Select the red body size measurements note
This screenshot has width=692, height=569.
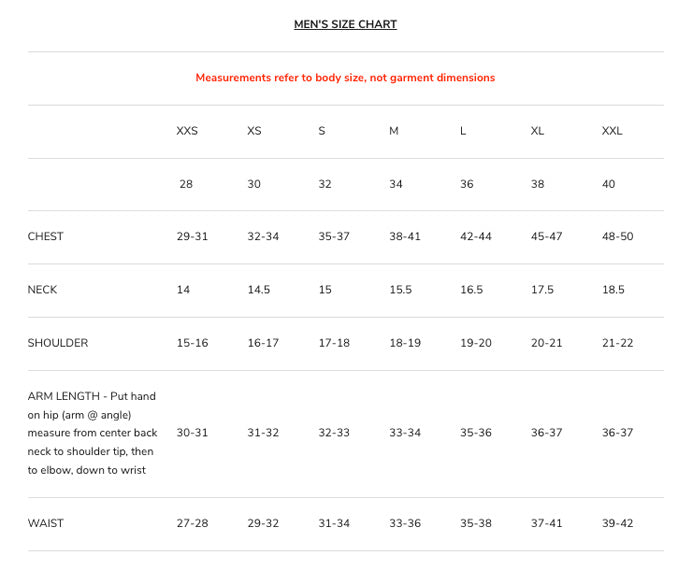(x=345, y=78)
